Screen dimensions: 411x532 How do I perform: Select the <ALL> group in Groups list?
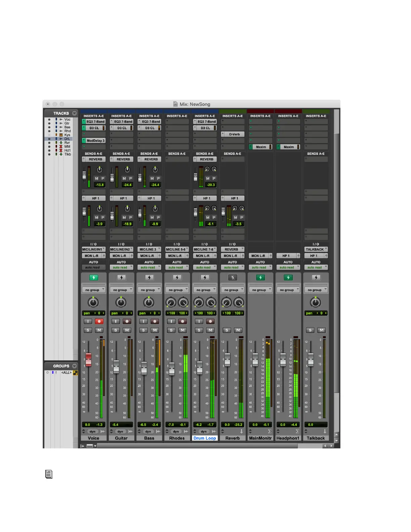point(66,372)
